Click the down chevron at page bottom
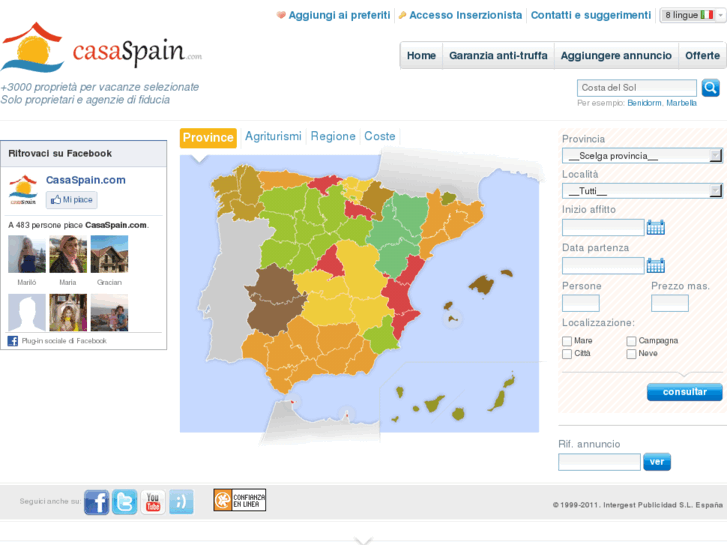Image resolution: width=727 pixels, height=545 pixels. tap(364, 540)
